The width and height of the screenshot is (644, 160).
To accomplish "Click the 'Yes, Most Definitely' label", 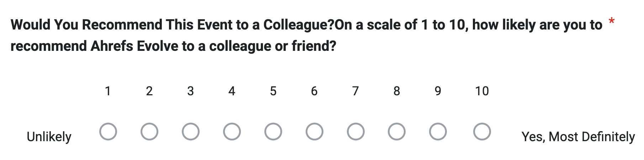I will tap(578, 137).
